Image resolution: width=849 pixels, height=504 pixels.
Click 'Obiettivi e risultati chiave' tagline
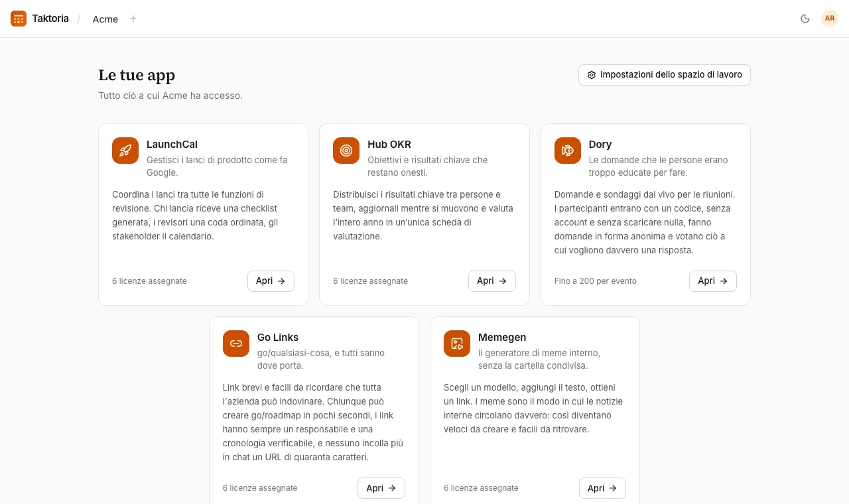[x=428, y=166]
